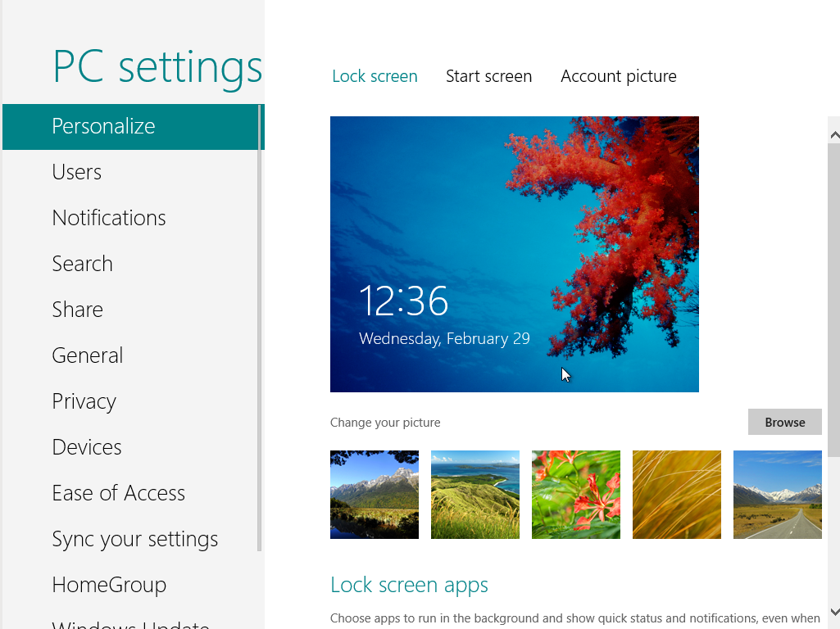Click the right pane vertical scrollbar thumb
Image resolution: width=840 pixels, height=629 pixels.
pos(834,300)
